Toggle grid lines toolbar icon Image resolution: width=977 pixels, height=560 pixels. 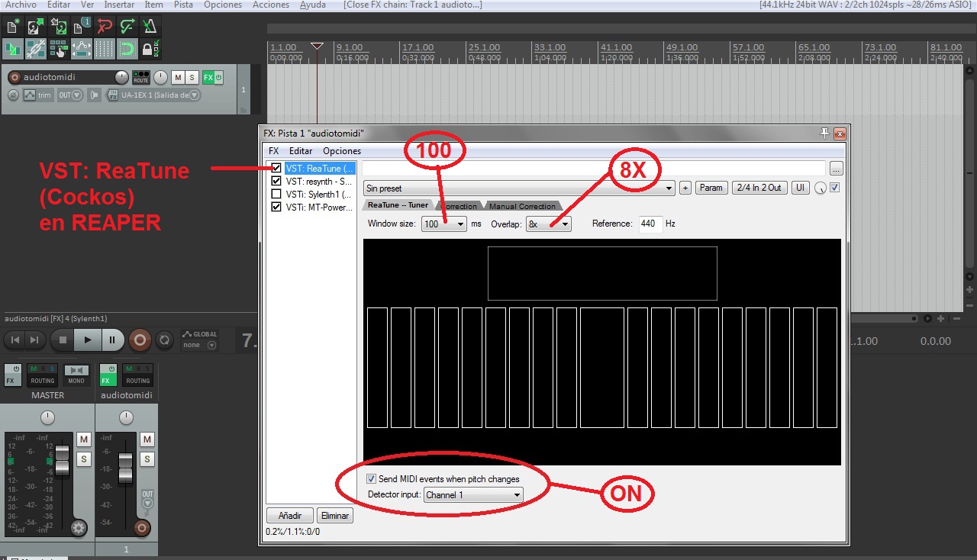click(104, 50)
